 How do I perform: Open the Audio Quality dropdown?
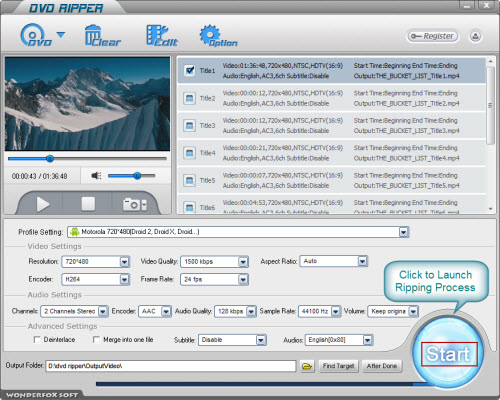point(251,311)
